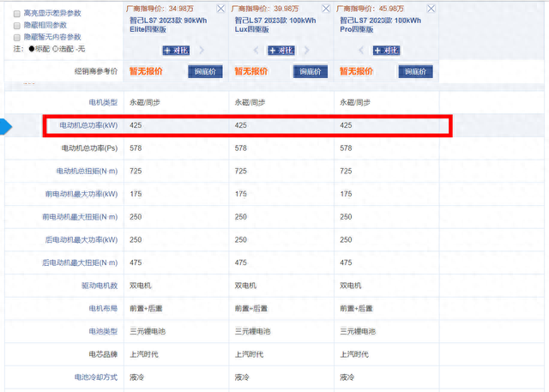Click the 电动机总功率(Ps) row label
Viewport: 549px width, 392px height.
[89, 148]
